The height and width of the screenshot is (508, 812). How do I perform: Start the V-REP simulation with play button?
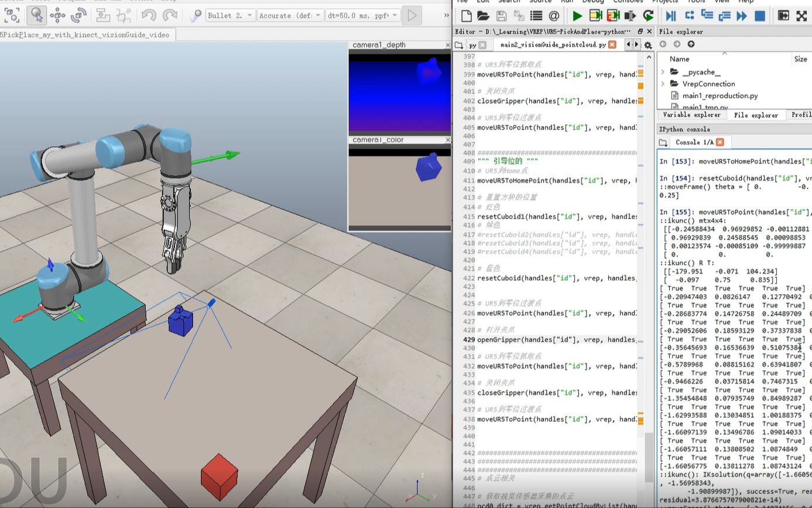pyautogui.click(x=412, y=15)
